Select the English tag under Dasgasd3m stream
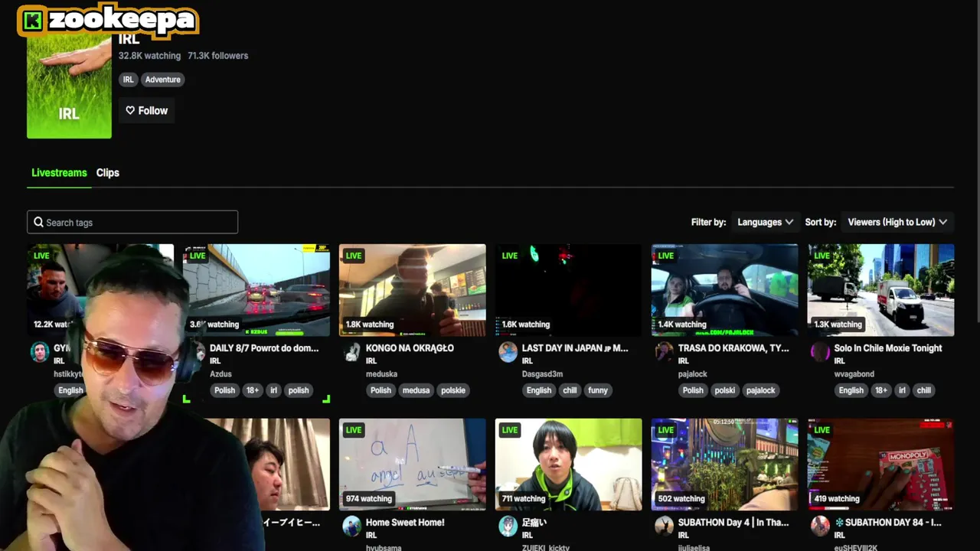This screenshot has height=551, width=980. (x=539, y=390)
